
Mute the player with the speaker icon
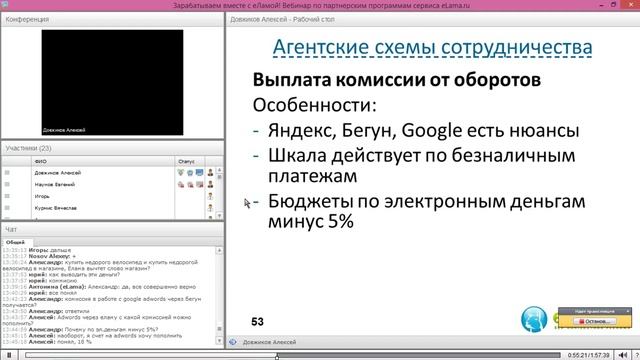[622, 355]
